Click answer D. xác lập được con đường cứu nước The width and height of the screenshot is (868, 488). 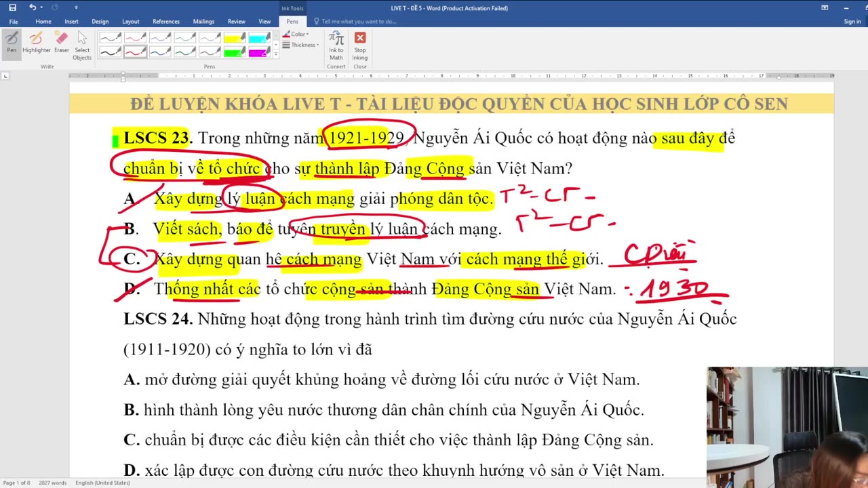[394, 470]
